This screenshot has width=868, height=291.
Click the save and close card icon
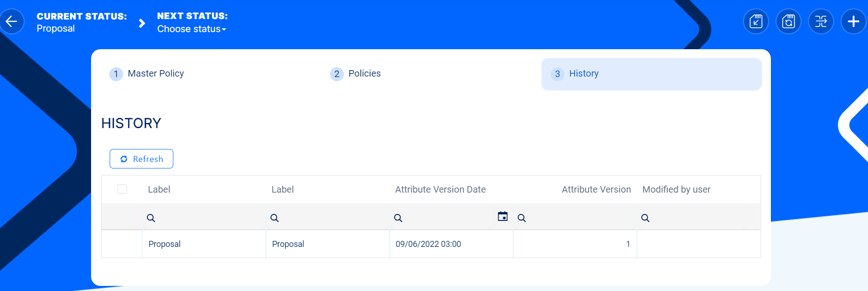click(x=756, y=21)
